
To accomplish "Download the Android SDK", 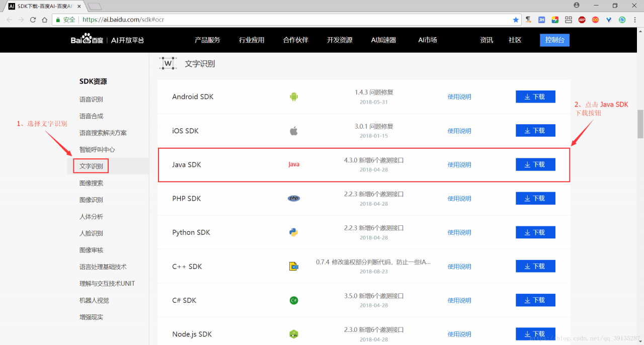I will click(535, 97).
